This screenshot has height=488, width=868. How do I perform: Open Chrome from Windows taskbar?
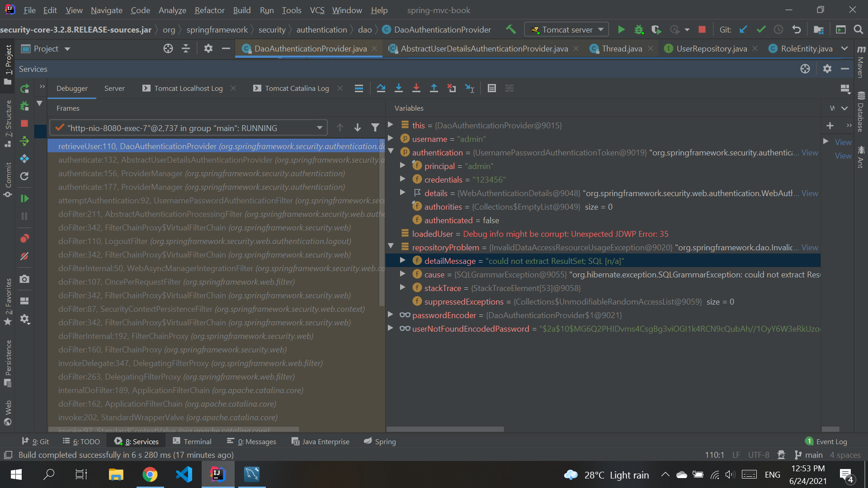click(150, 474)
